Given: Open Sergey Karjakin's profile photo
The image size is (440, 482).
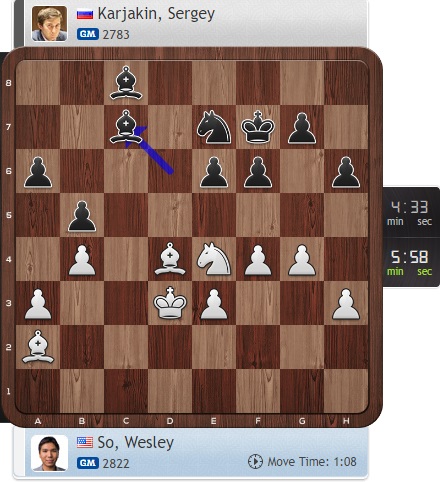Looking at the screenshot, I should [x=49, y=24].
